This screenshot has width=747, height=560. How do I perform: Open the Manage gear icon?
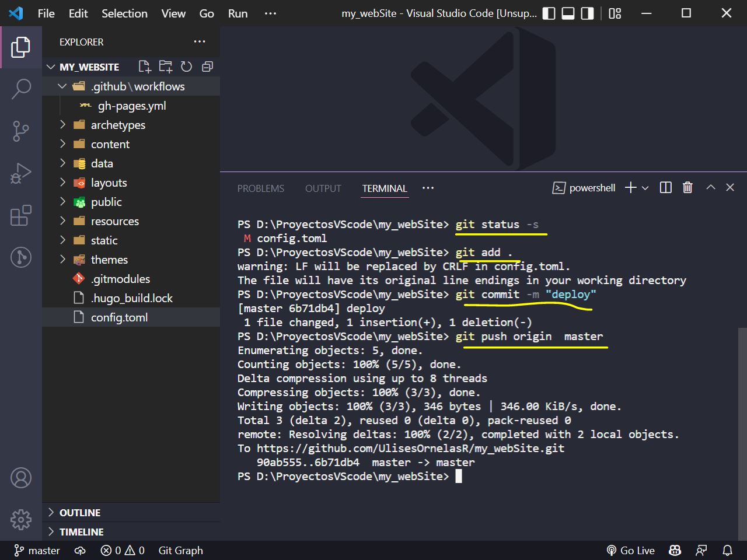[21, 519]
